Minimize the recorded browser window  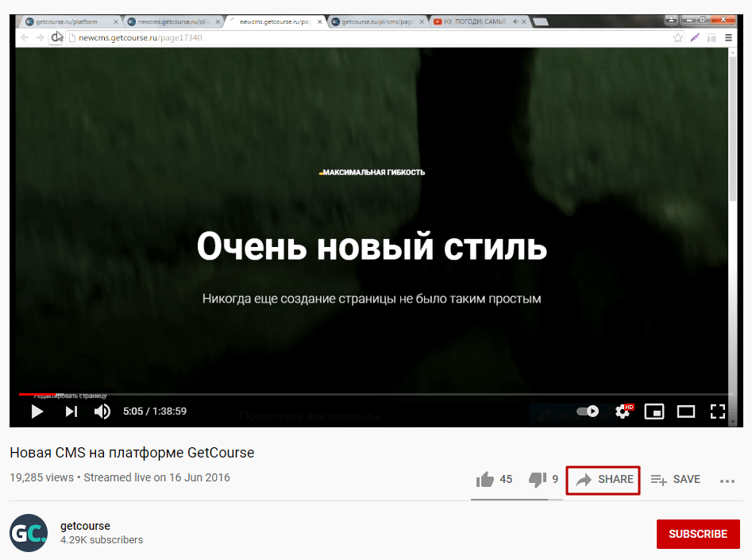689,20
